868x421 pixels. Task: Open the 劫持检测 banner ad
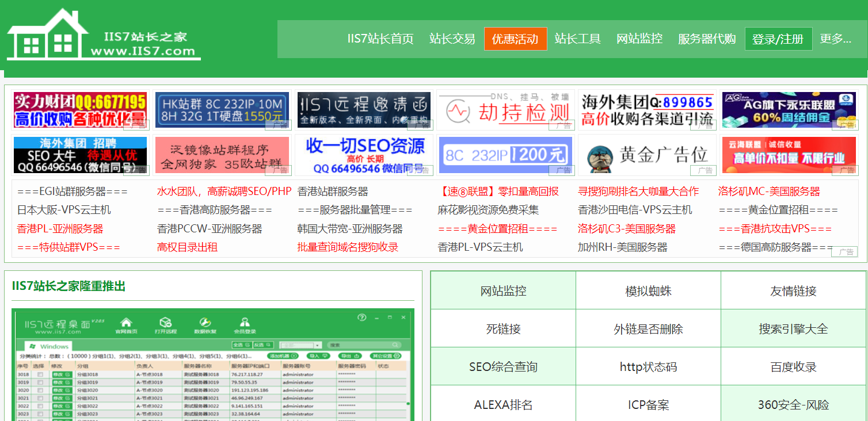pyautogui.click(x=505, y=110)
